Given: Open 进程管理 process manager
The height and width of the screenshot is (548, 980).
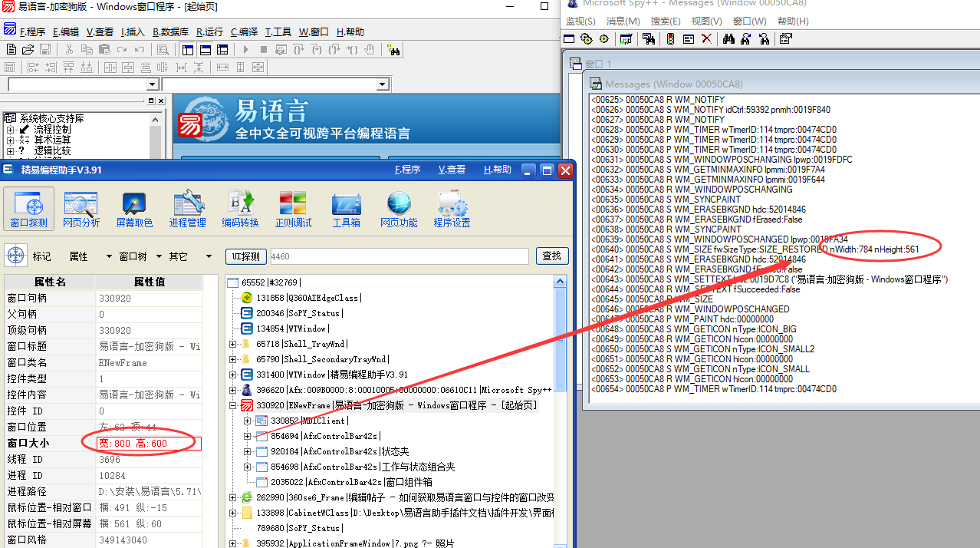Looking at the screenshot, I should (x=188, y=210).
